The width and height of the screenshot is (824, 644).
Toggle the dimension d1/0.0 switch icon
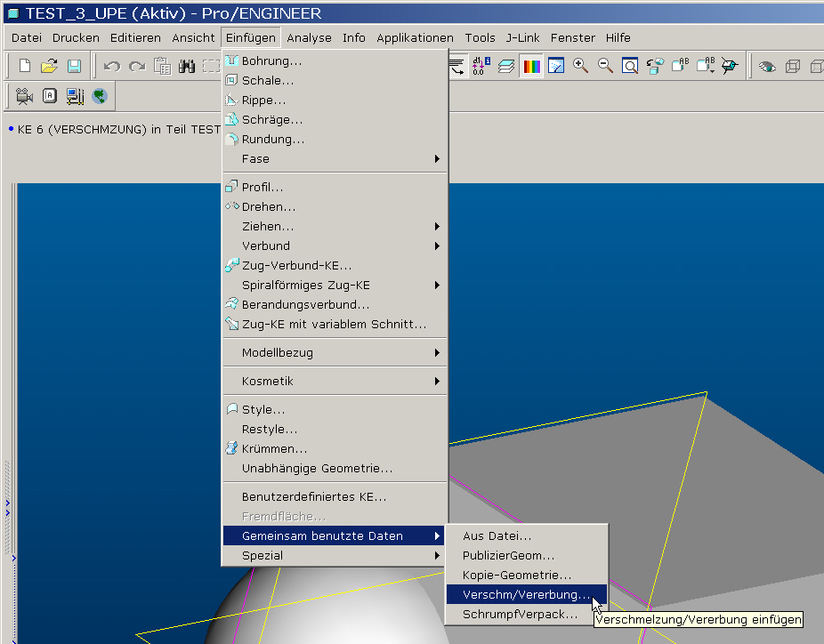(x=481, y=66)
